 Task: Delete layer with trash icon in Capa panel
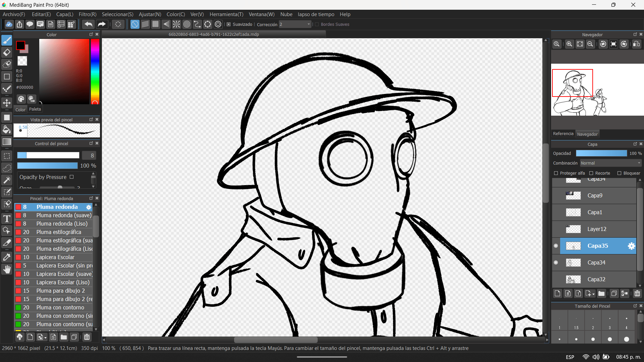pos(637,294)
